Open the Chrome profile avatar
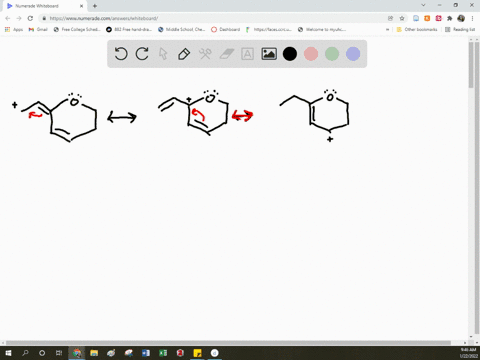This screenshot has height=360, width=480. click(461, 18)
